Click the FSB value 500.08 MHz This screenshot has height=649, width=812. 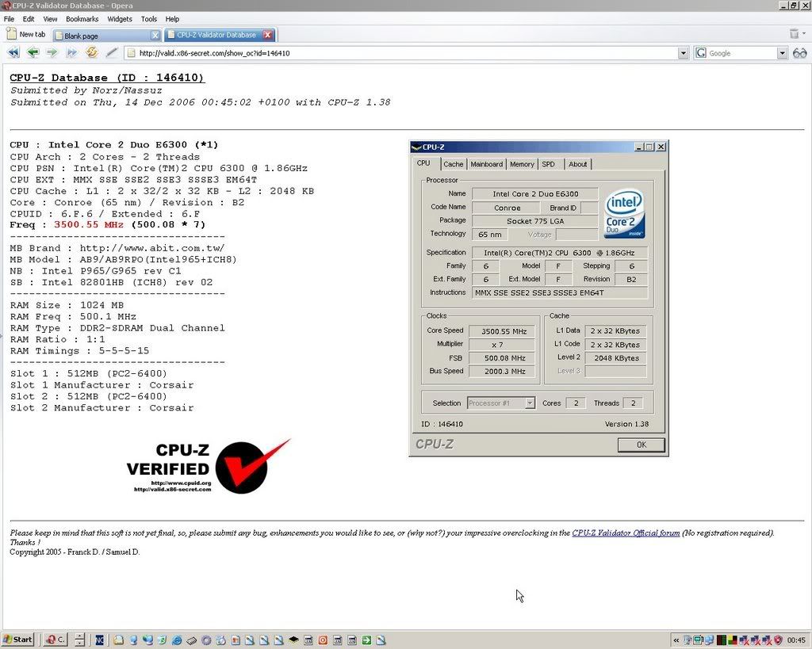[x=504, y=358]
